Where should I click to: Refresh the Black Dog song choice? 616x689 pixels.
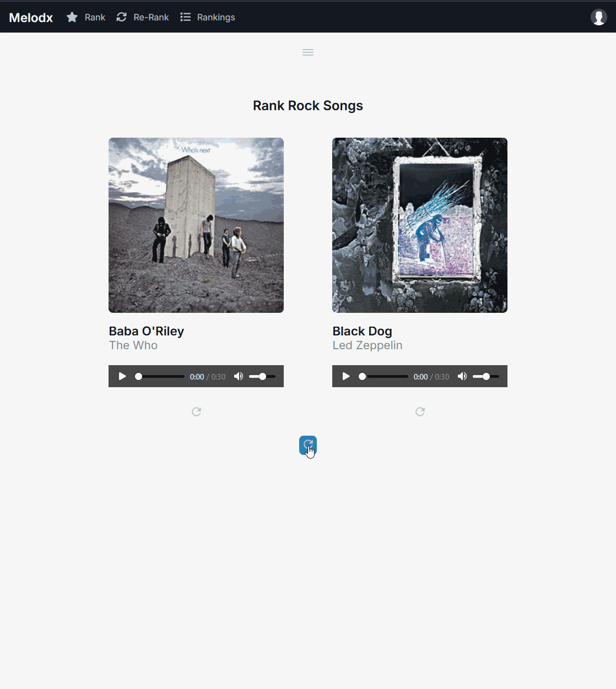(420, 411)
